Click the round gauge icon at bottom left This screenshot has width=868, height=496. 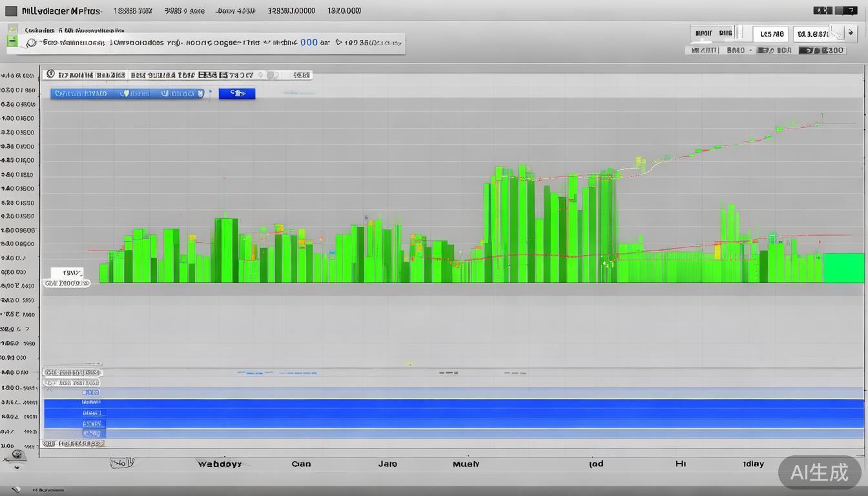point(17,455)
